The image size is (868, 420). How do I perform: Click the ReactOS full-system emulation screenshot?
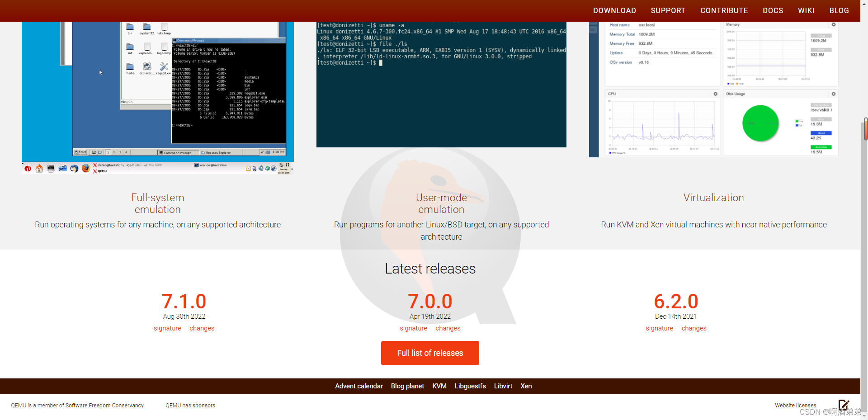[158, 97]
